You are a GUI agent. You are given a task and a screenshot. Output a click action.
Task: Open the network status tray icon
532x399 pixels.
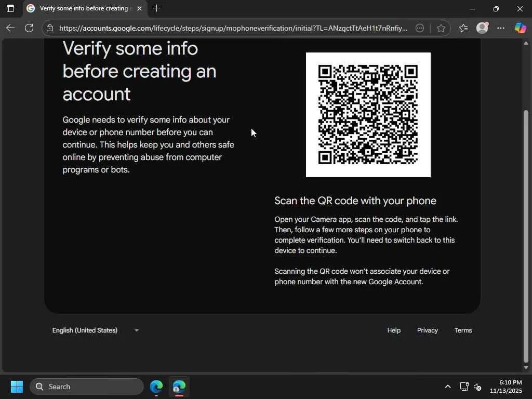click(464, 387)
